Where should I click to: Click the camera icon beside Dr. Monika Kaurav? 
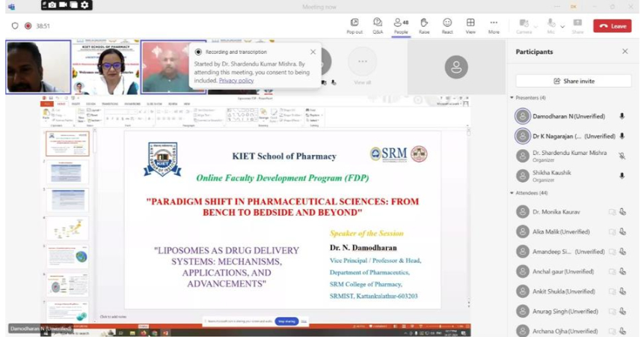click(x=612, y=212)
